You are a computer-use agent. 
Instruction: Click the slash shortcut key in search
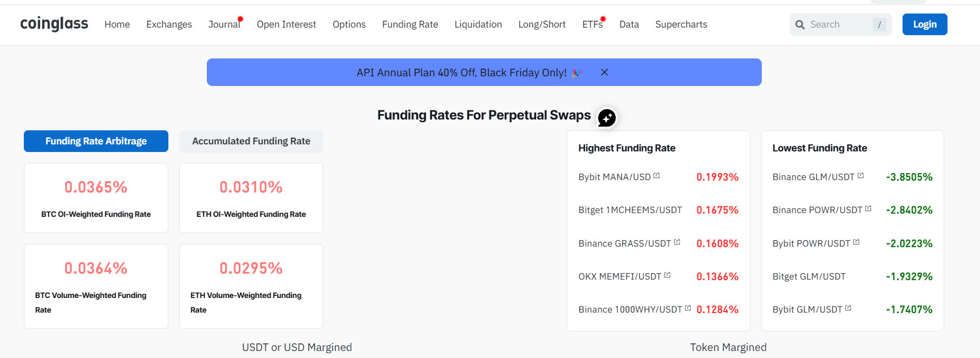(x=879, y=24)
